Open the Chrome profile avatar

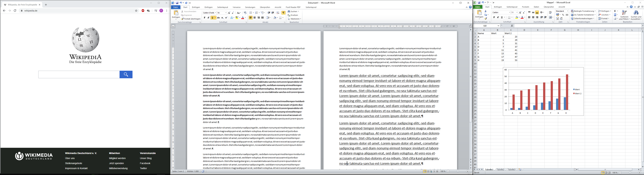[161, 11]
